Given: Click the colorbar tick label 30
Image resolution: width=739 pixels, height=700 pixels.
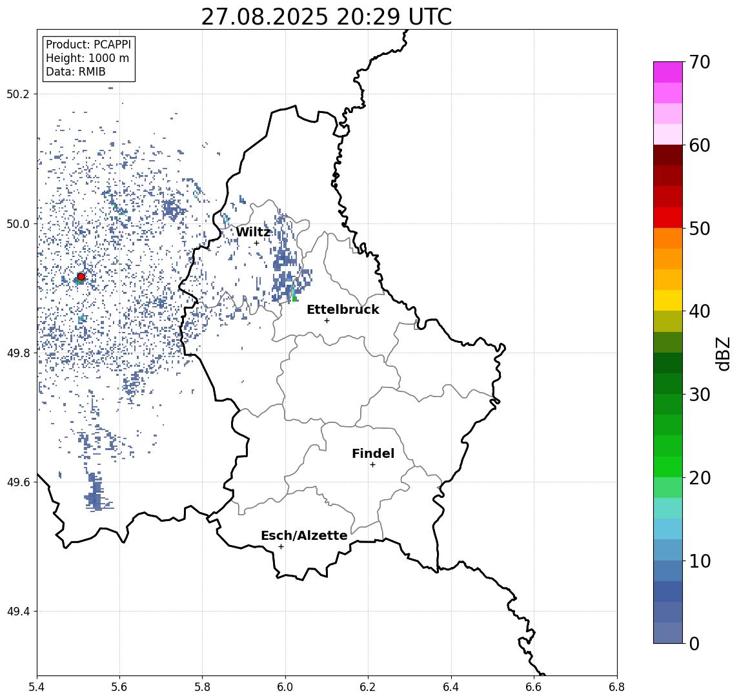Looking at the screenshot, I should click(x=700, y=395).
